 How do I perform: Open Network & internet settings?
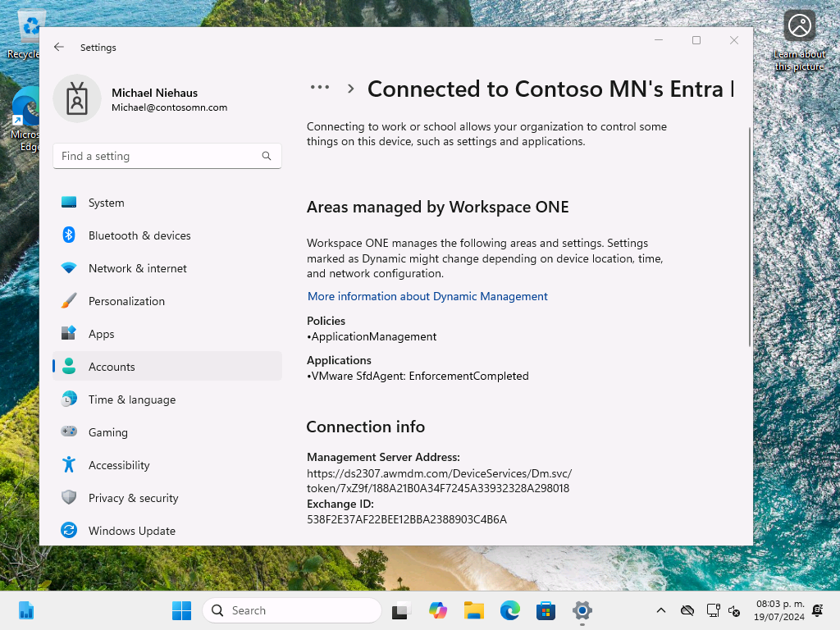click(x=137, y=268)
